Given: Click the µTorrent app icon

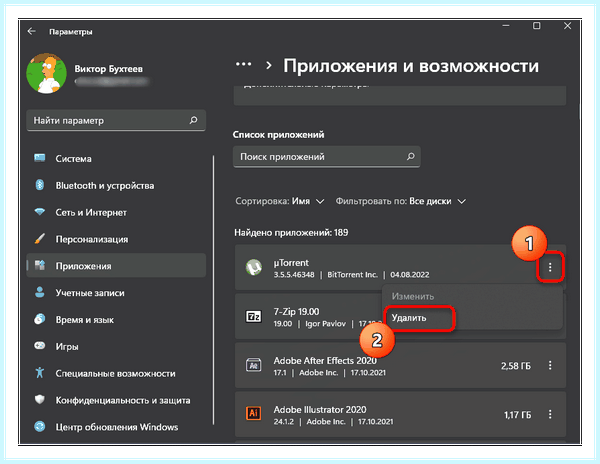Looking at the screenshot, I should 253,267.
